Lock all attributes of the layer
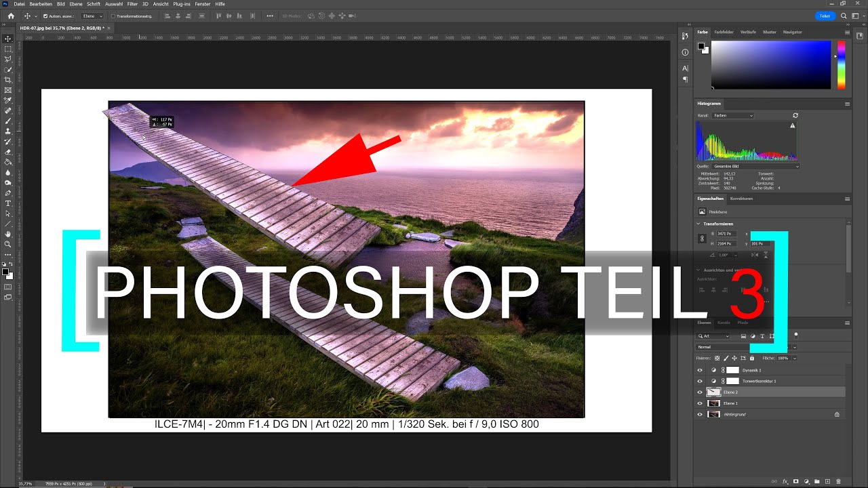Screen dimensions: 868x488 (751, 358)
